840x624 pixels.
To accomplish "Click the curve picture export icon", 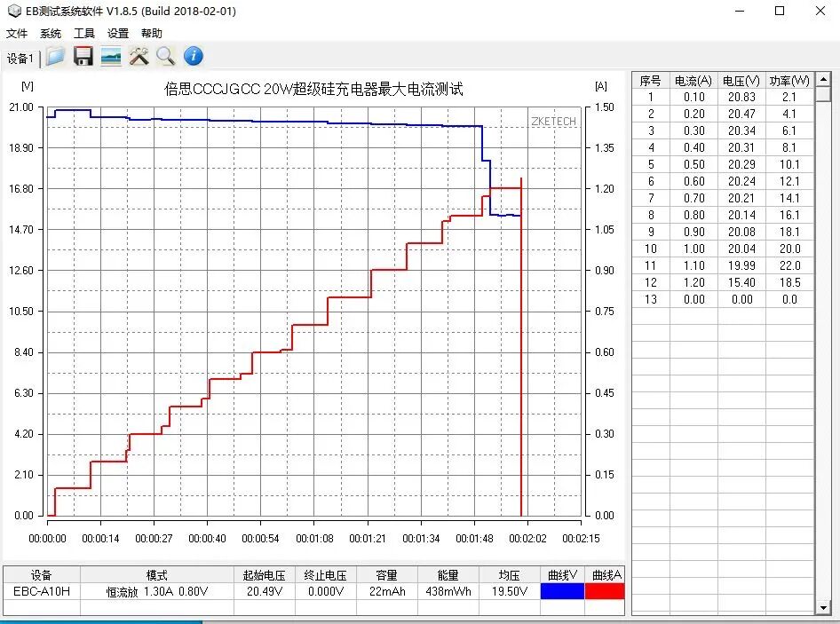I will pos(111,56).
